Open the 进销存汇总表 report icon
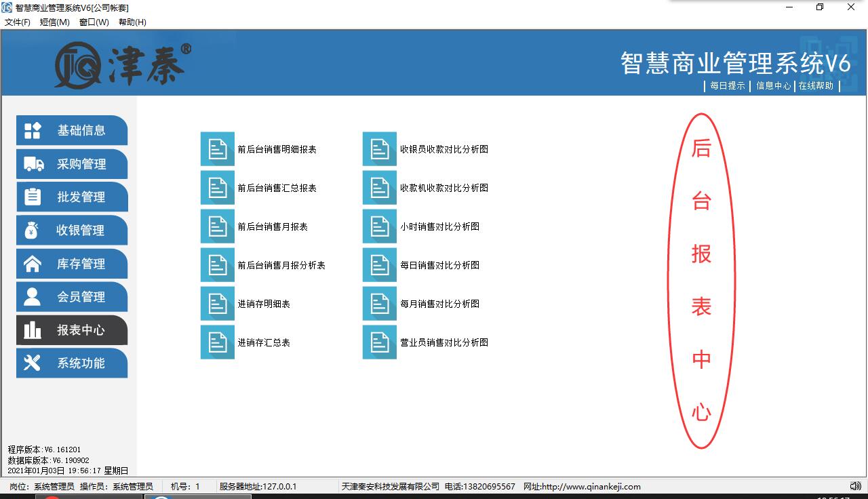Viewport: 868px width, 499px height. click(217, 342)
